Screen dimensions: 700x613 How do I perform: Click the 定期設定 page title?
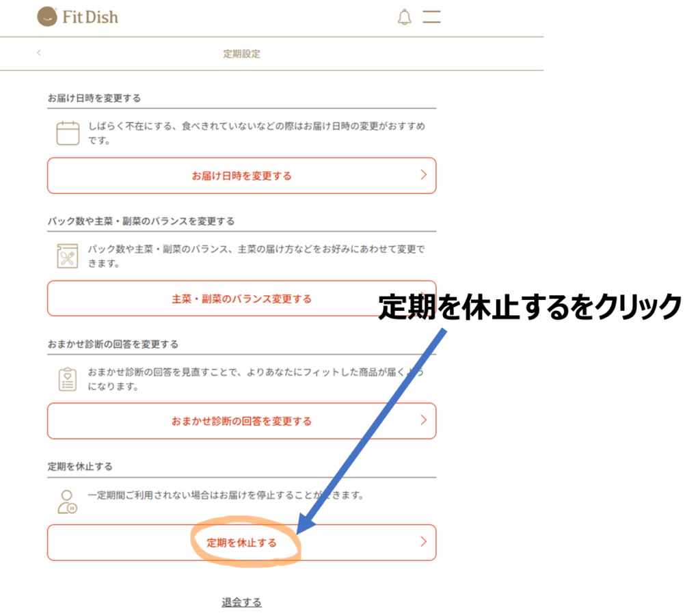click(241, 54)
